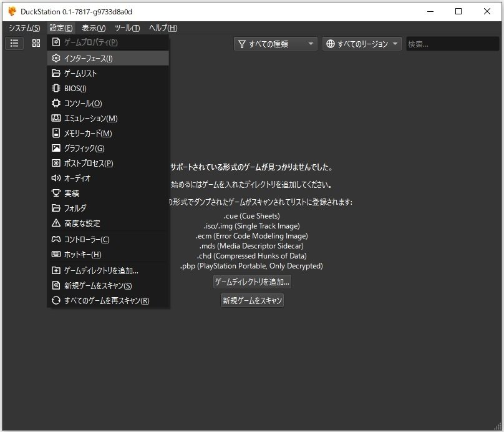The width and height of the screenshot is (504, 432).
Task: Click the .iso/.img (Single Track Image) text
Action: pyautogui.click(x=251, y=226)
